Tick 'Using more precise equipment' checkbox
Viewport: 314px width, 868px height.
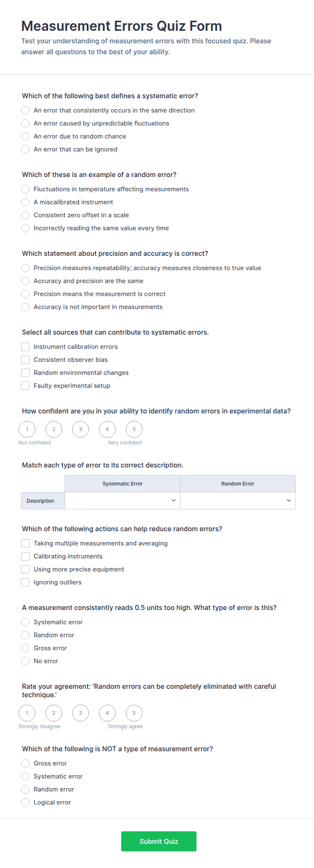tap(25, 569)
